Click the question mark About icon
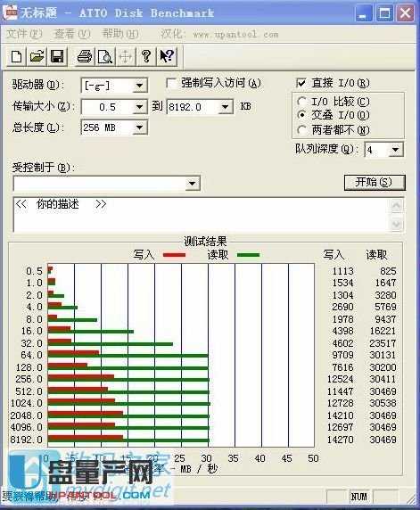 coord(146,56)
